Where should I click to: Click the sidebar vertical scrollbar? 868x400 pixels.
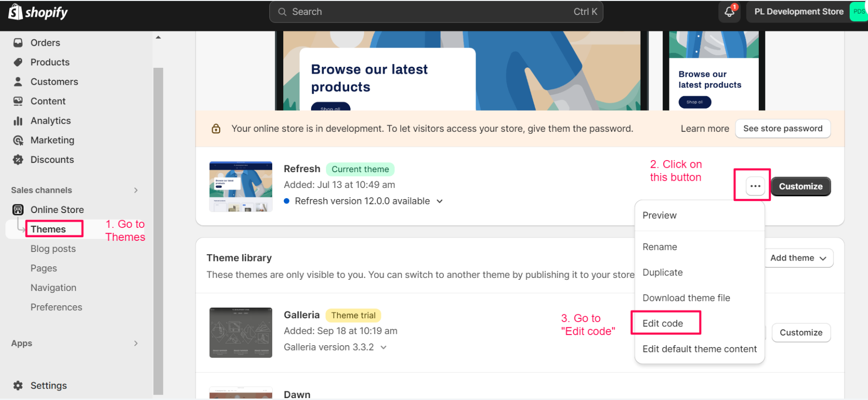[x=158, y=231]
